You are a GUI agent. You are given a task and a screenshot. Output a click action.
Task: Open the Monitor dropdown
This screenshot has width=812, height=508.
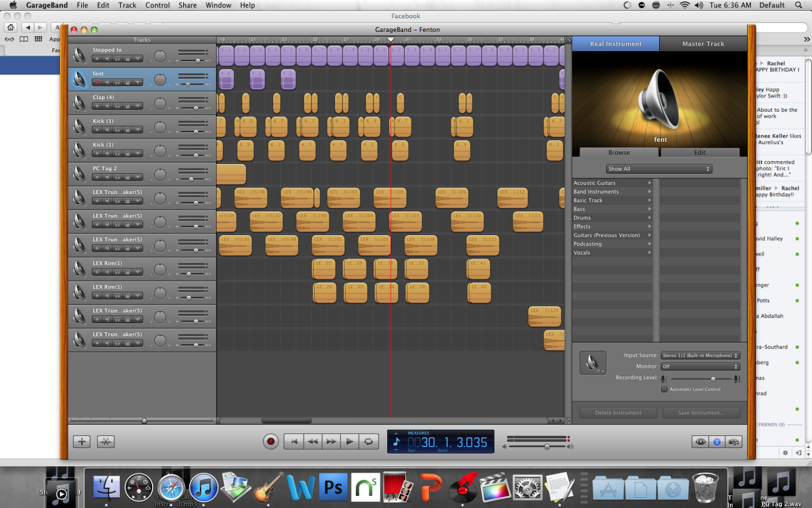coord(700,366)
